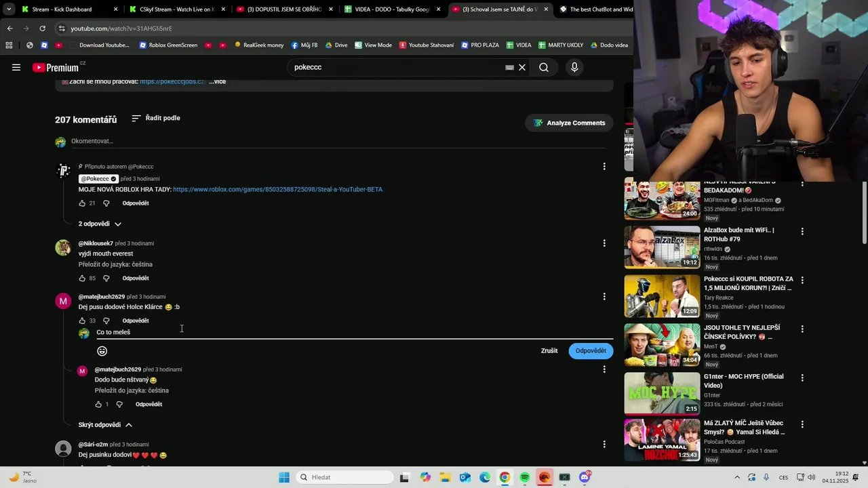Switch to the 'DOPUSTIL JSEM SE OBŘÍHO' tab
The image size is (868, 488).
click(283, 9)
